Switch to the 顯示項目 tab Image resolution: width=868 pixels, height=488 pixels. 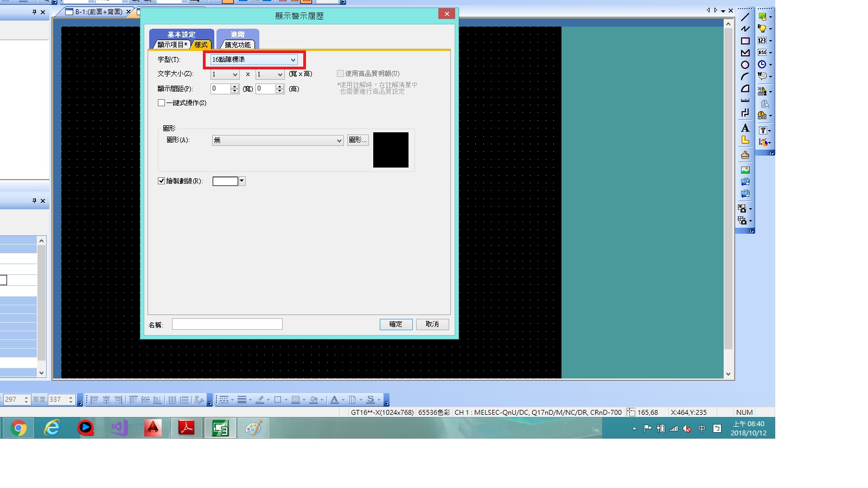click(171, 45)
